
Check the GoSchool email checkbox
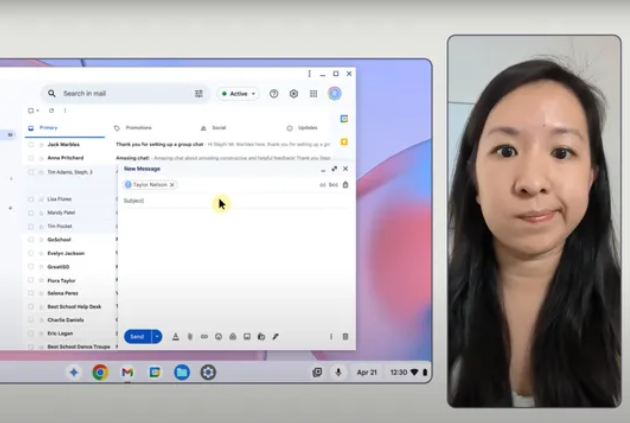[31, 240]
